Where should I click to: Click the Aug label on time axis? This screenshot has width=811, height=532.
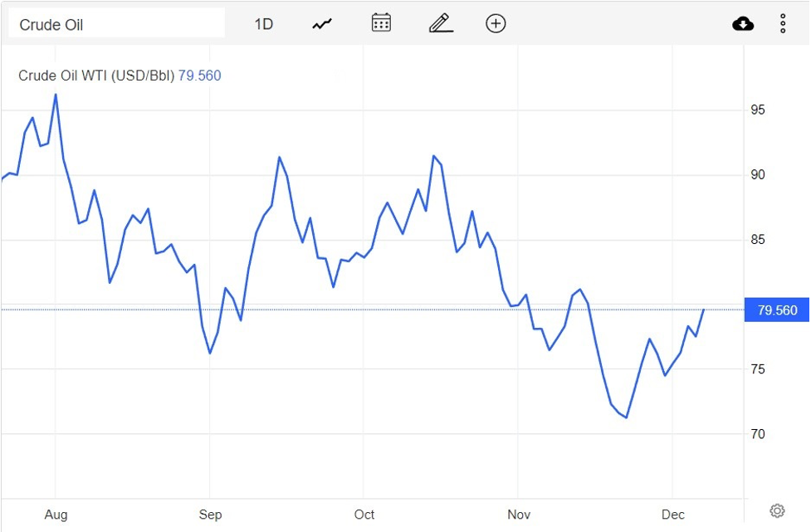point(56,515)
